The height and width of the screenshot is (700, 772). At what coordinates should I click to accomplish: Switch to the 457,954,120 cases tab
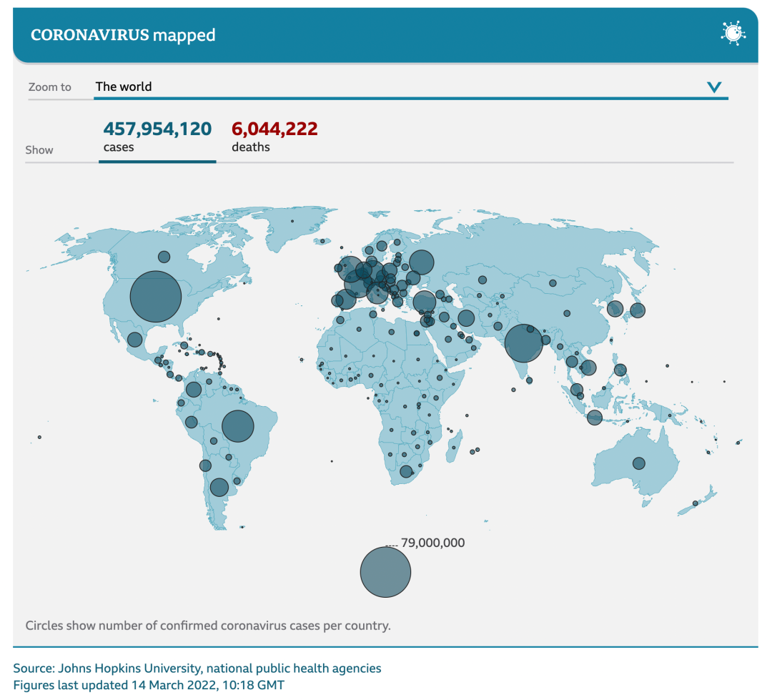pos(157,137)
